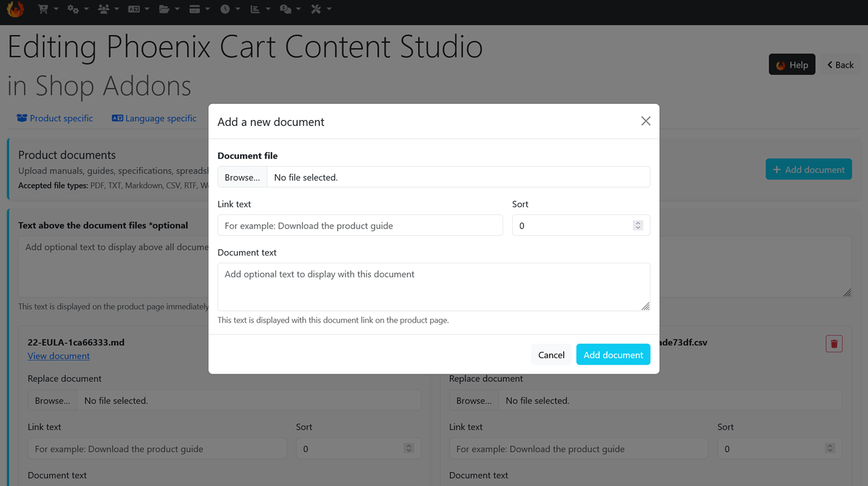Focus Link text input in EULA card
The width and height of the screenshot is (868, 486).
(x=157, y=449)
